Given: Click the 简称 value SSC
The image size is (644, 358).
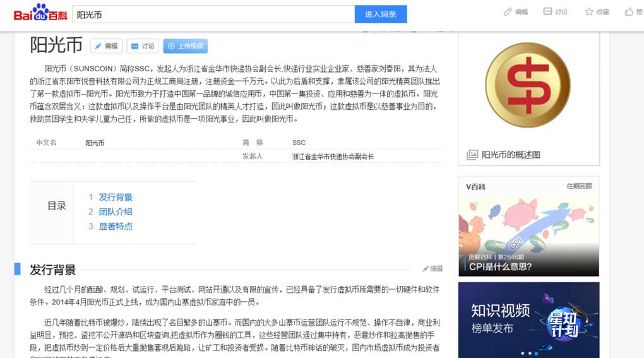Looking at the screenshot, I should [299, 143].
